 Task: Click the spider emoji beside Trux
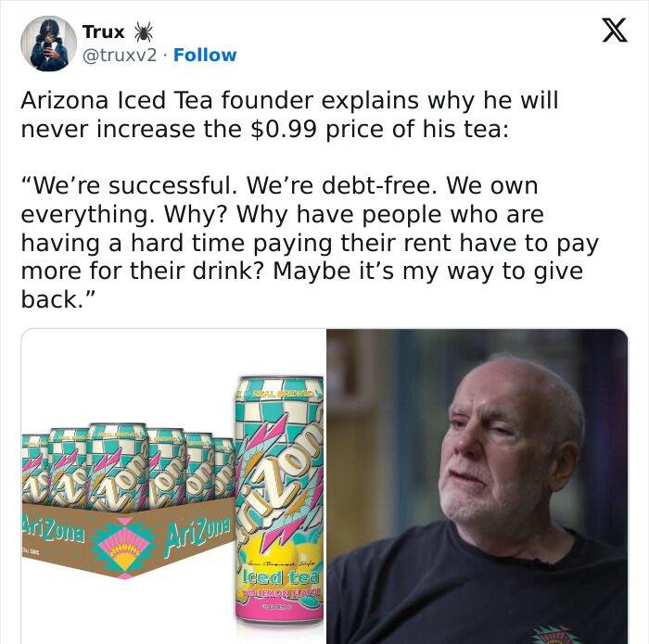[x=143, y=32]
